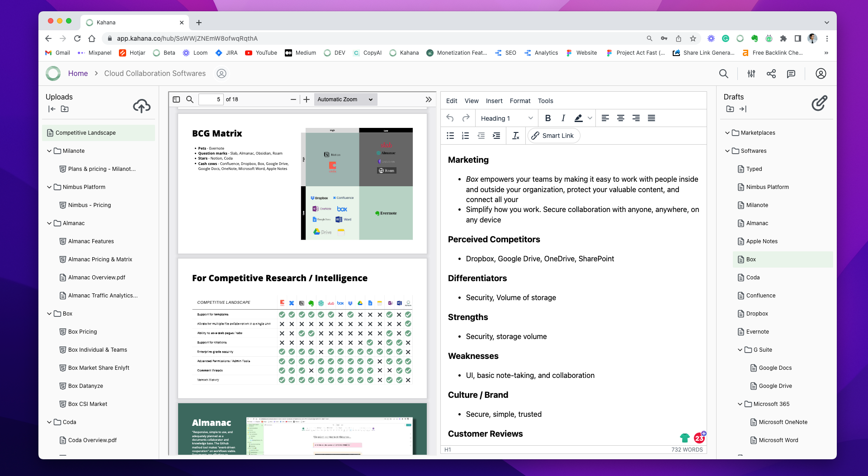This screenshot has height=476, width=868.
Task: Zoom out PDF with minus button
Action: [x=293, y=99]
